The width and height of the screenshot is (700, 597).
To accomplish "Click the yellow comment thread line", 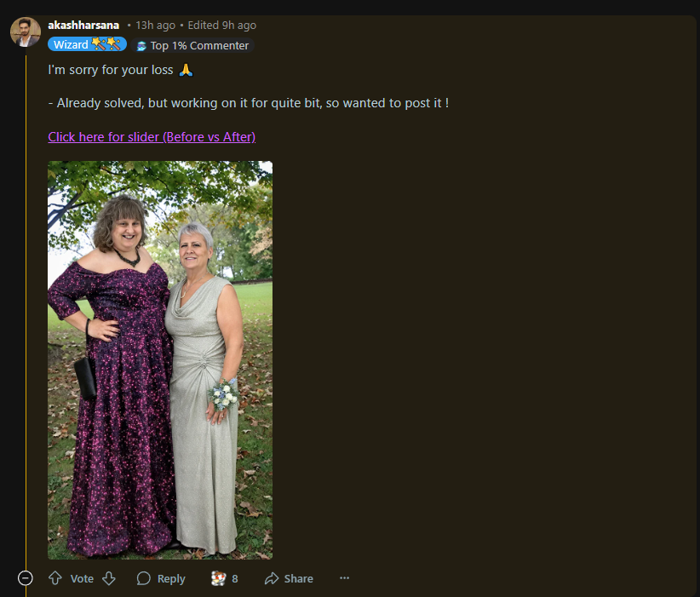I will tap(26, 313).
